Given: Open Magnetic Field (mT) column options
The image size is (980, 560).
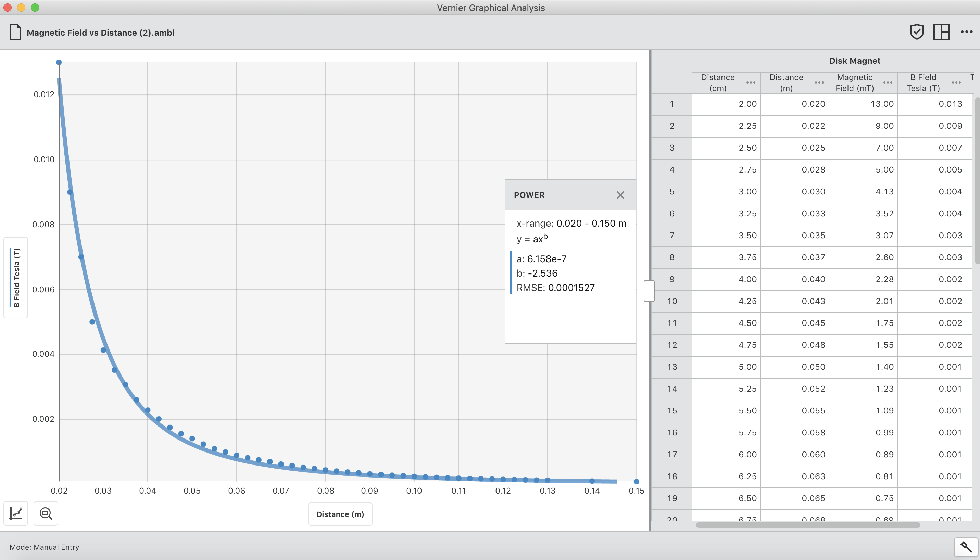Looking at the screenshot, I should point(887,83).
